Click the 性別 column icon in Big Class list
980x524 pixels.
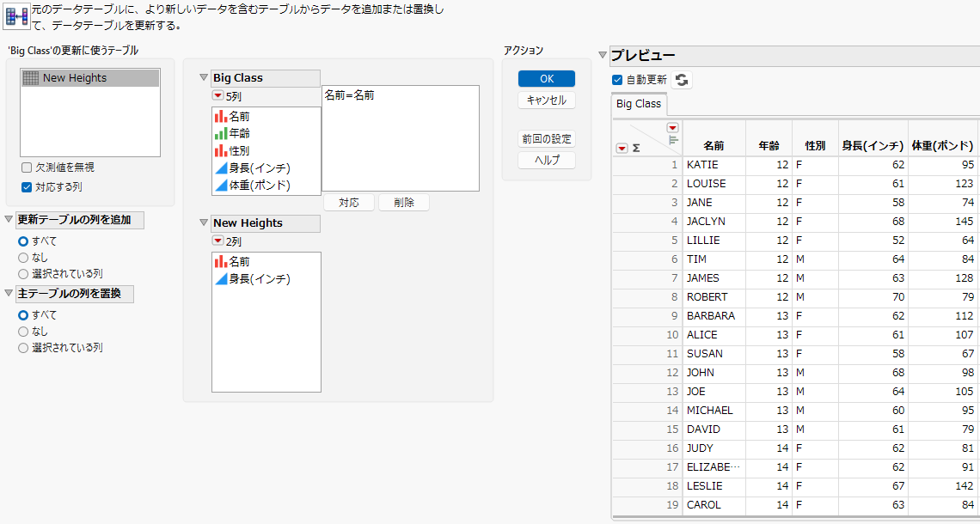point(221,150)
